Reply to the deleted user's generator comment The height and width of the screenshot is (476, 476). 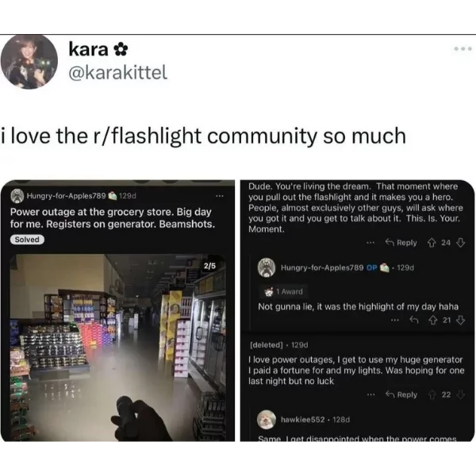pyautogui.click(x=401, y=394)
